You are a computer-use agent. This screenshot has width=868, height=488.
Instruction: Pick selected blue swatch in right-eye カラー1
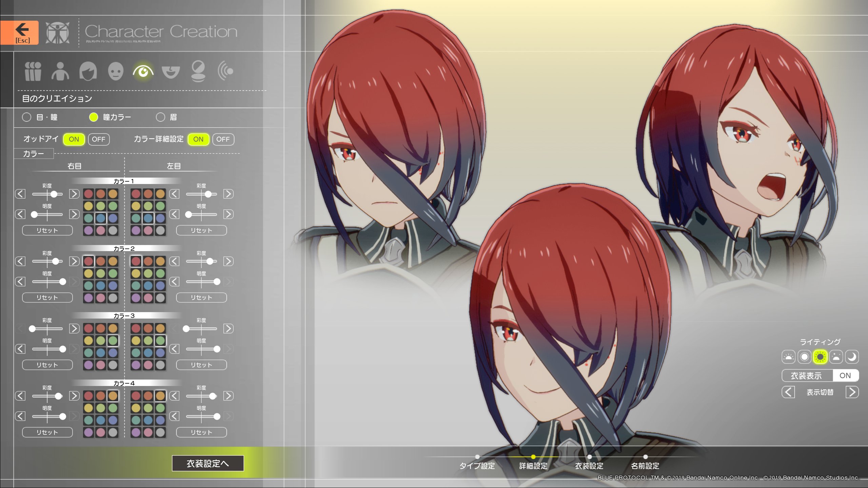[x=101, y=218]
